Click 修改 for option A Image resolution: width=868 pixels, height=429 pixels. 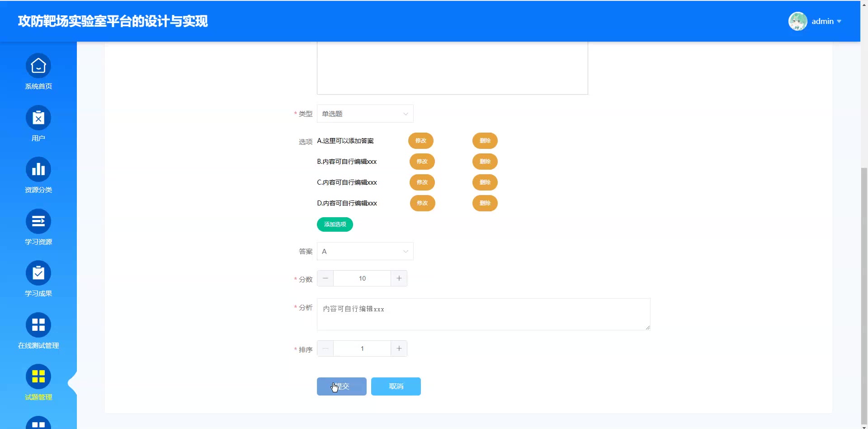421,141
